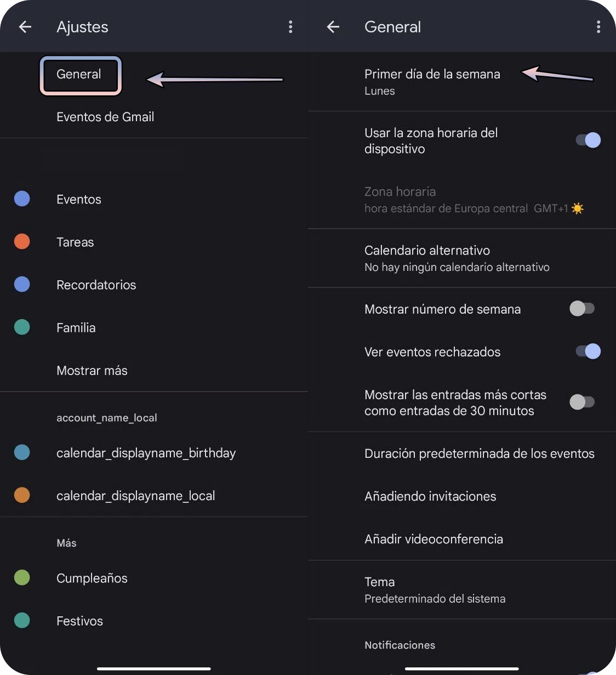This screenshot has height=675, width=616.
Task: Tap the teal Festivos calendar dot
Action: pos(22,620)
